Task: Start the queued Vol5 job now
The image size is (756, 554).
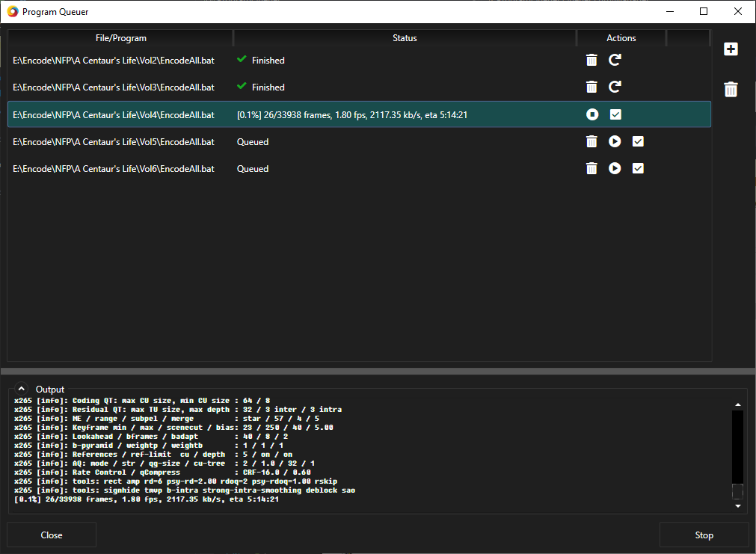Action: click(614, 141)
